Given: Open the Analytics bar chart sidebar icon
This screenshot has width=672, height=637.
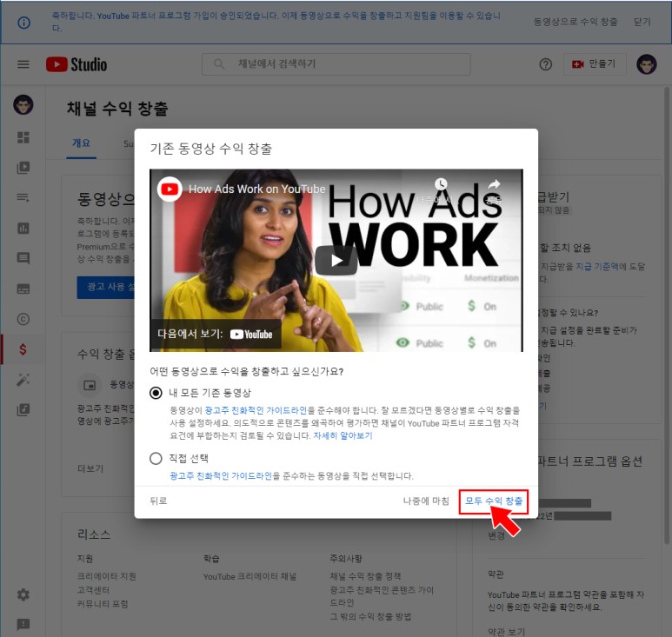Looking at the screenshot, I should [x=23, y=228].
